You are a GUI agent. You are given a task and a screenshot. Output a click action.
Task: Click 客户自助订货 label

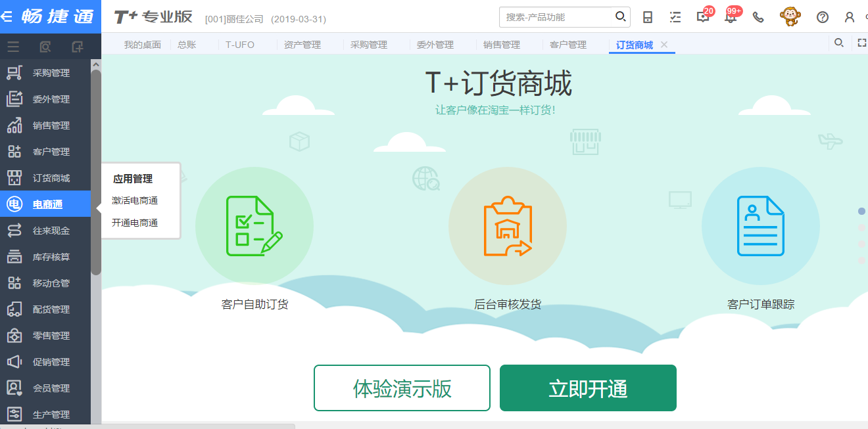(x=255, y=304)
